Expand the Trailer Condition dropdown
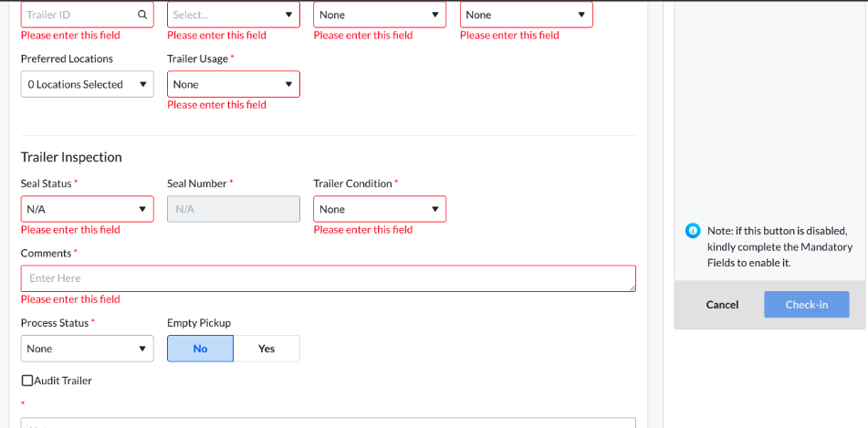The image size is (868, 428). click(379, 209)
